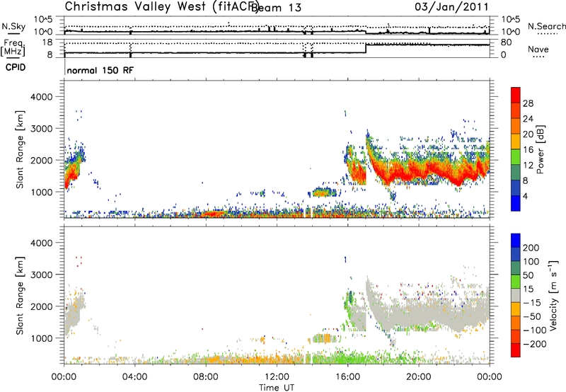Click the '4000' tick on the power panel
566x392 pixels.
(41, 97)
